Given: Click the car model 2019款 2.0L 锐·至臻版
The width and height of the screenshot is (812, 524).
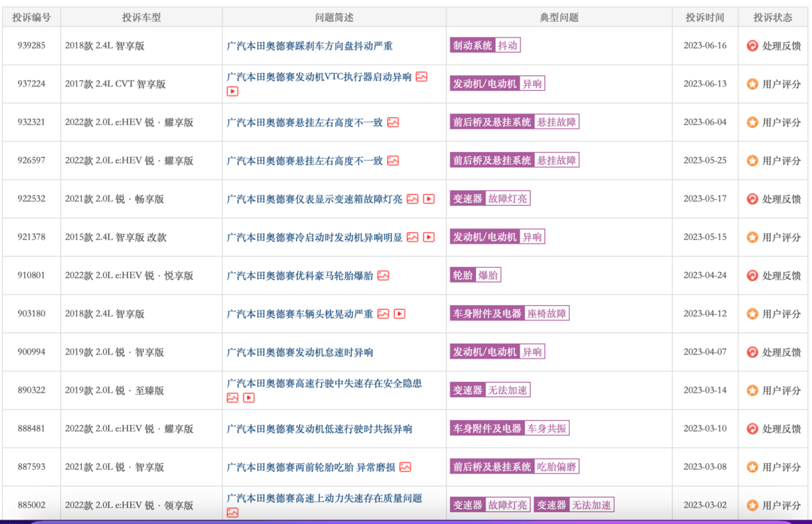Looking at the screenshot, I should [x=114, y=391].
